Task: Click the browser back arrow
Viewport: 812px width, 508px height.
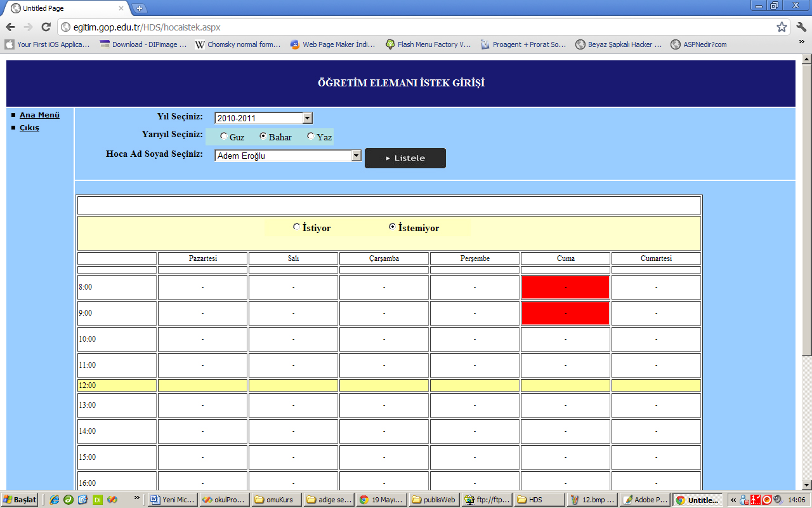Action: (11, 27)
